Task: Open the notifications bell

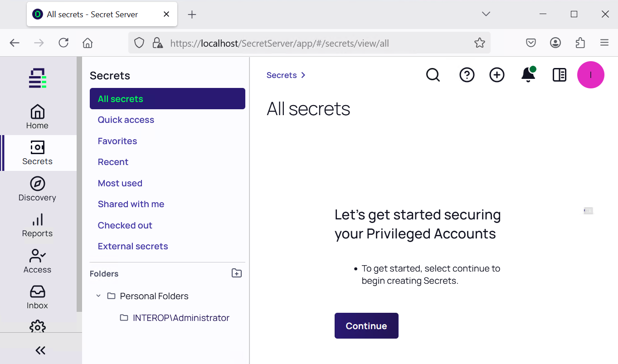Action: tap(528, 74)
